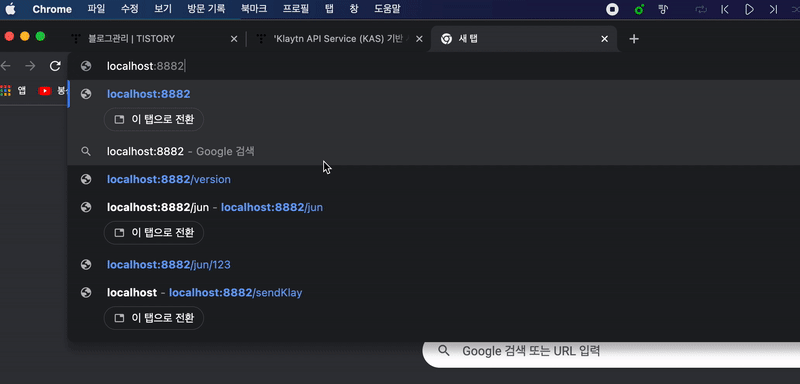The width and height of the screenshot is (800, 384).
Task: Go back with the back arrow
Action: 6,66
